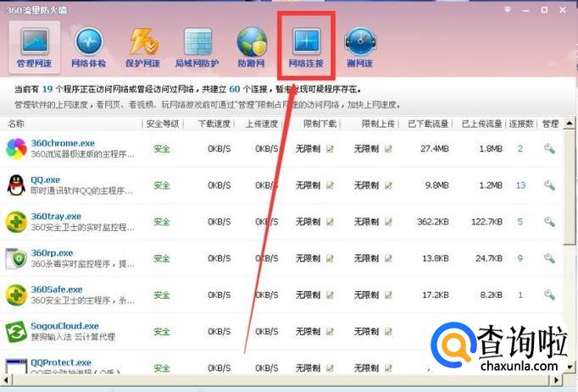578x392 pixels.
Task: Open the 防蹭网 tab
Action: click(x=252, y=47)
